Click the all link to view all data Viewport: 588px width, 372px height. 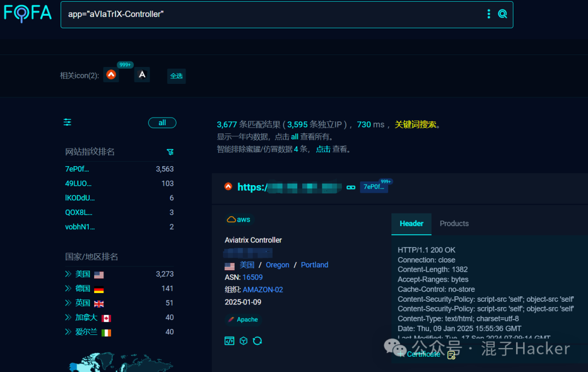click(295, 137)
